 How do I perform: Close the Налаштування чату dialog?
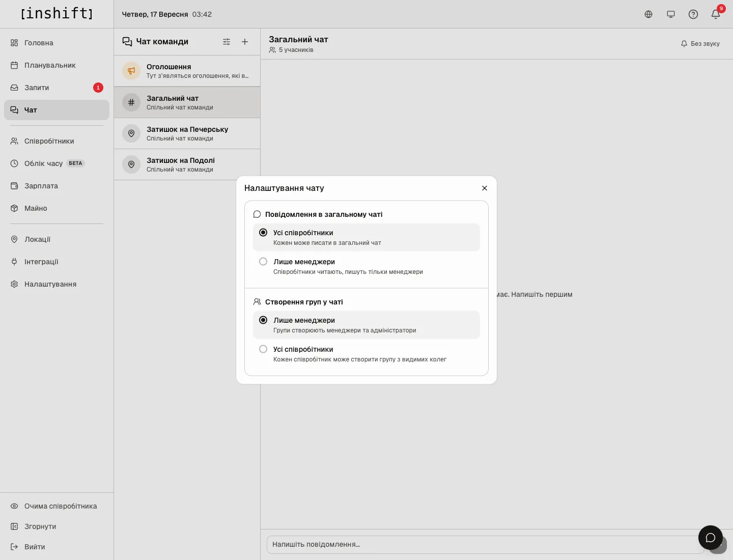(485, 188)
